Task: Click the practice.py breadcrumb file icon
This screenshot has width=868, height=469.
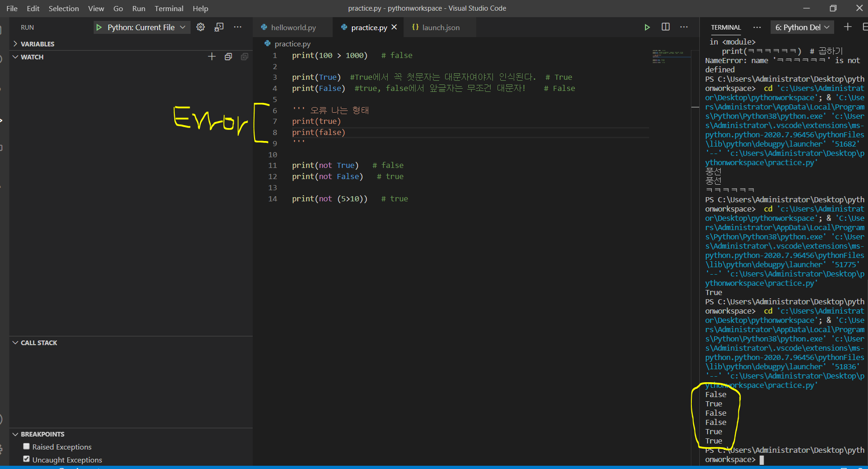Action: 268,44
